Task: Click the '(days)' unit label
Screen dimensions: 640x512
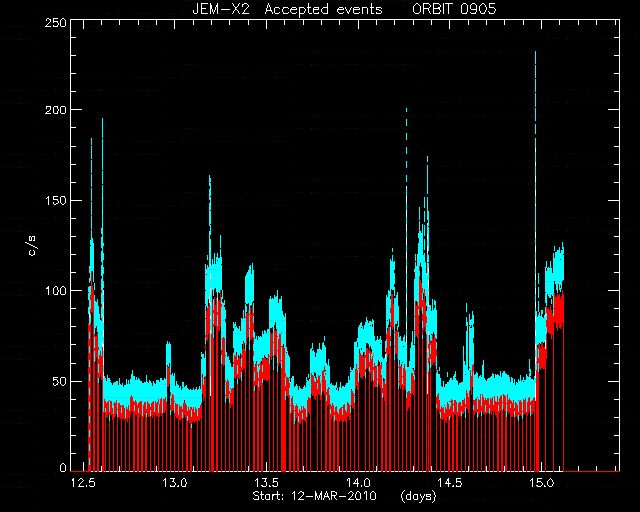Action: click(418, 496)
